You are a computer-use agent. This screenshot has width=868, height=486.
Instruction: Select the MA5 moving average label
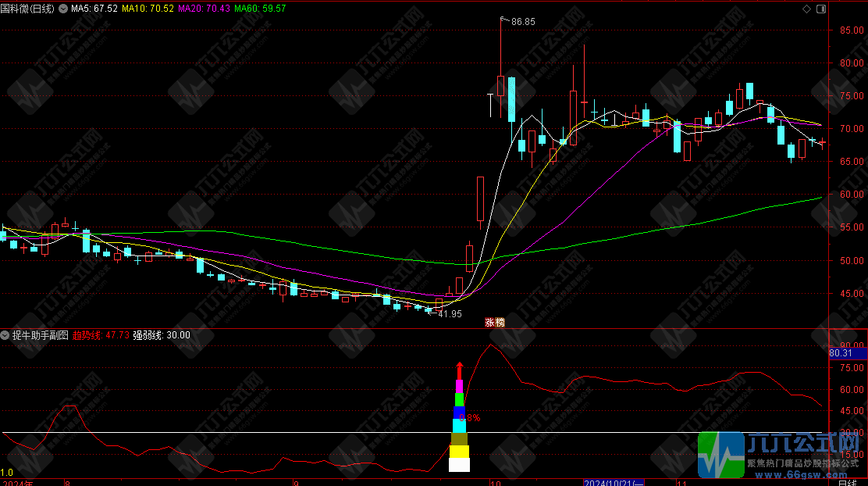coord(94,9)
